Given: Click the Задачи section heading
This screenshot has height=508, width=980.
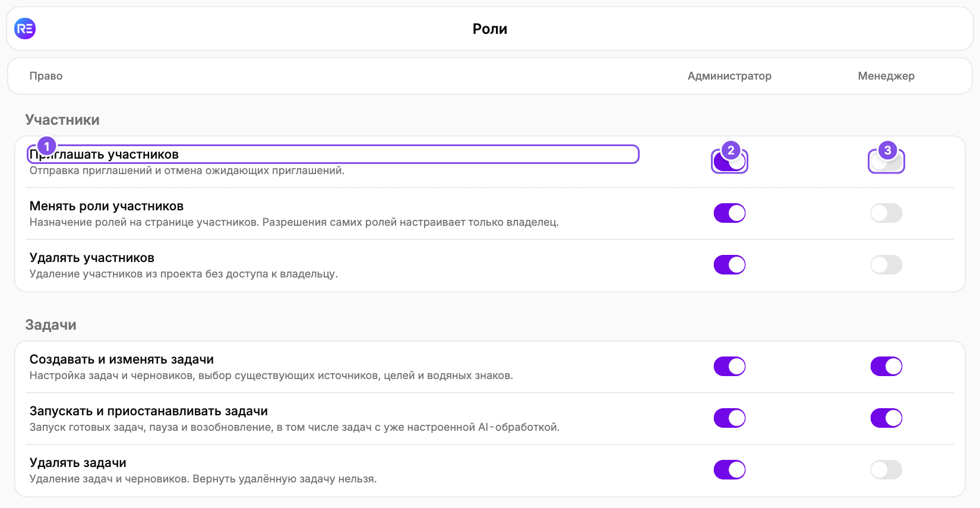Looking at the screenshot, I should tap(50, 325).
